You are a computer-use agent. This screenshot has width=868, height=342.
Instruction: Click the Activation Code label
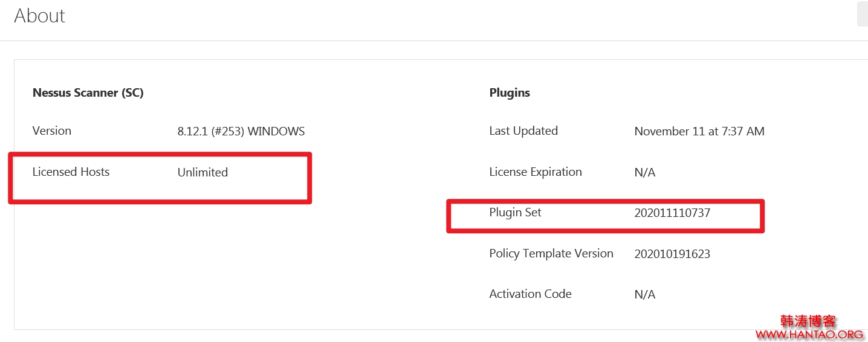(531, 294)
